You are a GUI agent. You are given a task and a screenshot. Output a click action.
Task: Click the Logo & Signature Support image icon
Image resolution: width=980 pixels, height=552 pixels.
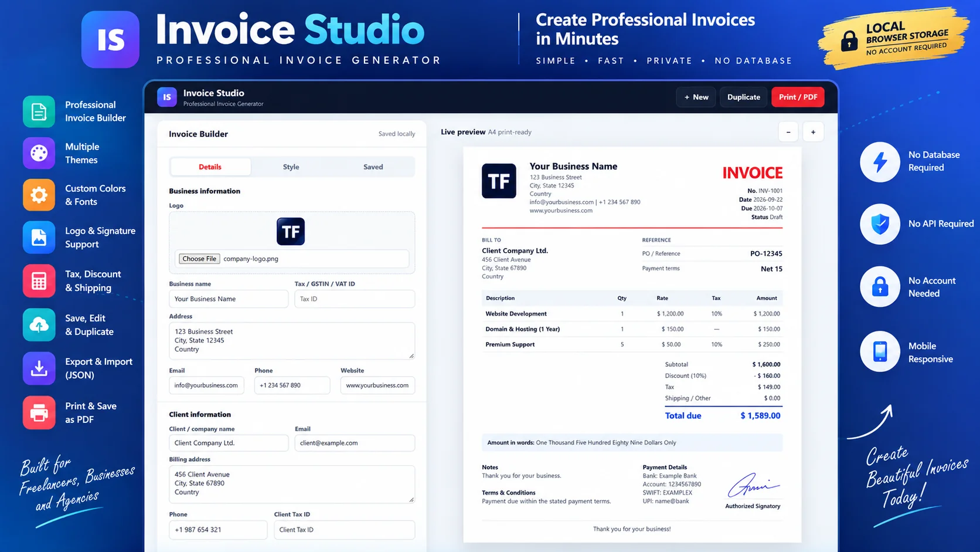point(39,238)
